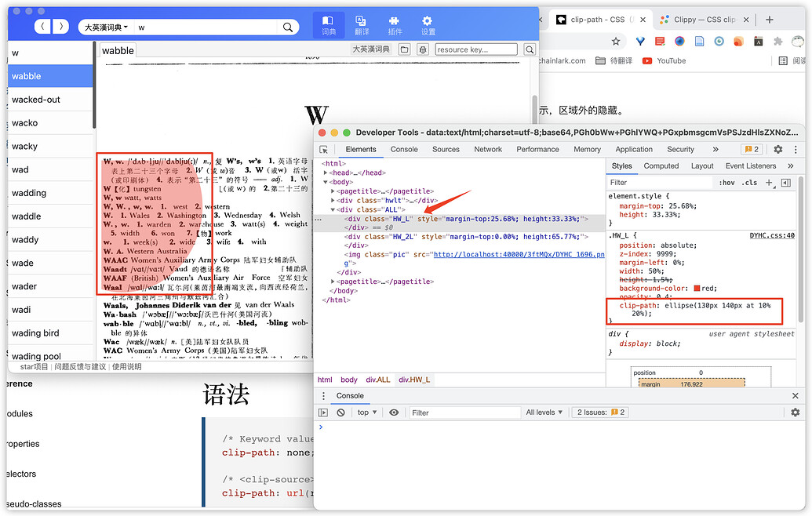This screenshot has width=812, height=516.
Task: Toggle the device toolbar icon in DevTools
Action: coord(337,149)
